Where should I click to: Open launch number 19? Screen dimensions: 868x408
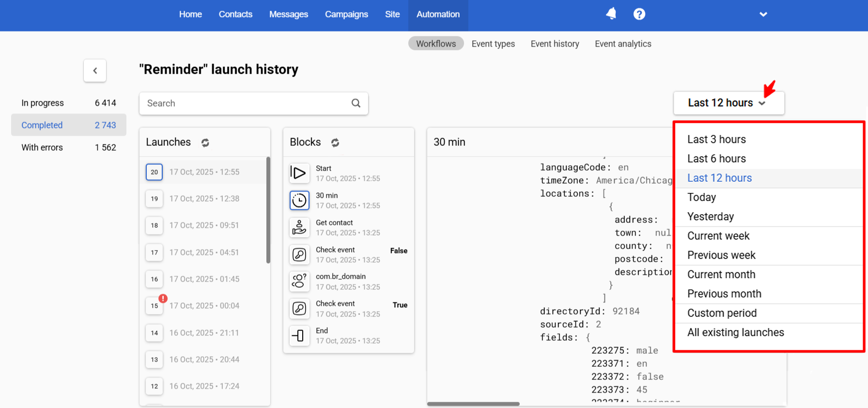click(154, 199)
